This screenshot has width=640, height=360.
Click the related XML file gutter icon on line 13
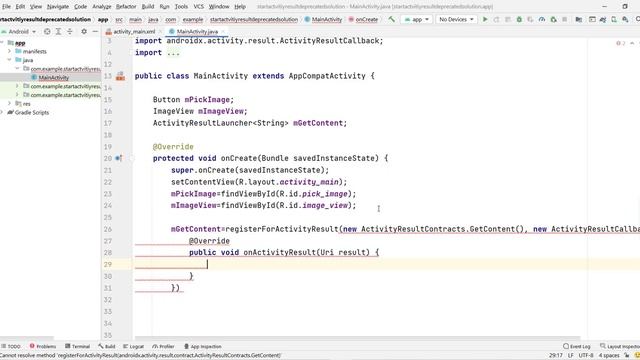[120, 76]
